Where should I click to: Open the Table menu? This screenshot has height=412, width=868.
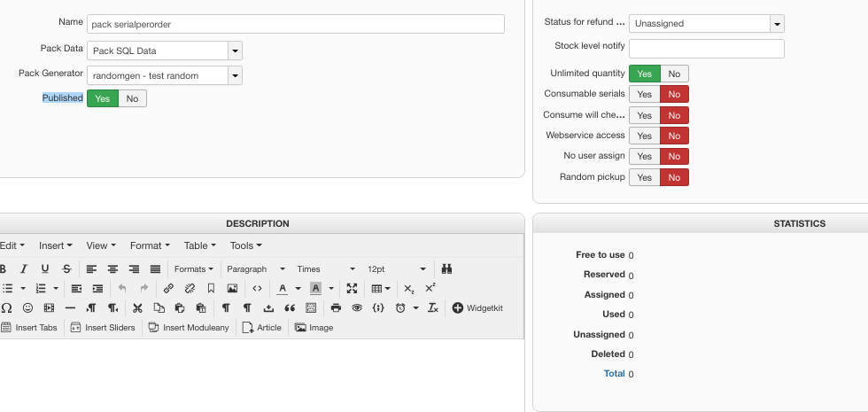coord(199,245)
